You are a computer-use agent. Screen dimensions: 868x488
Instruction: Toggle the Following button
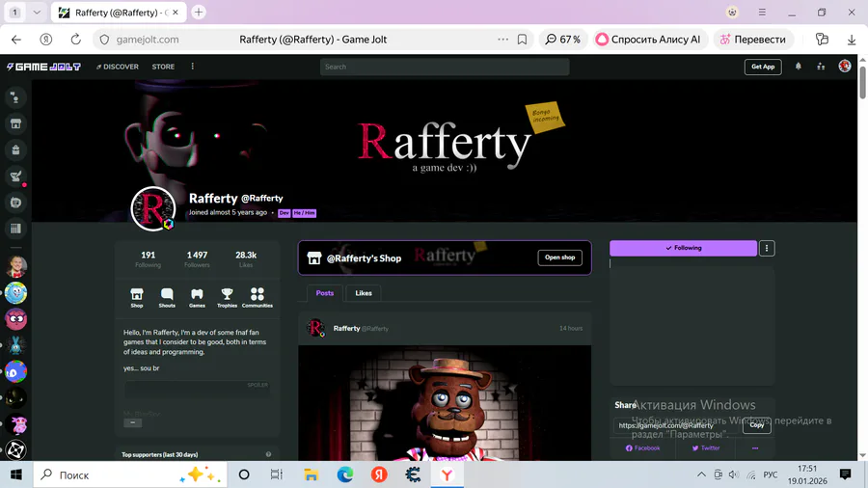(x=683, y=249)
